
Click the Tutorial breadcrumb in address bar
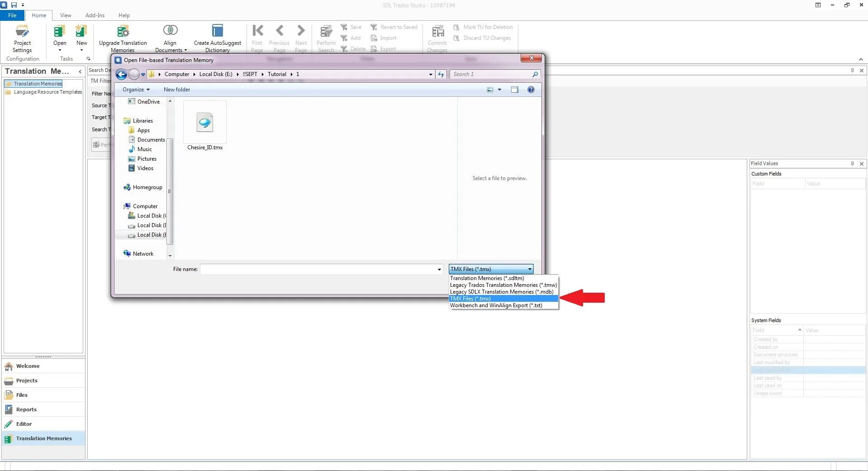click(277, 74)
